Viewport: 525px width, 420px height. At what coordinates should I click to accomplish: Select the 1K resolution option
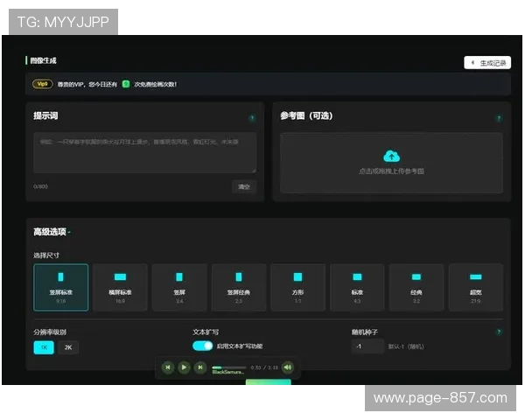tap(44, 346)
